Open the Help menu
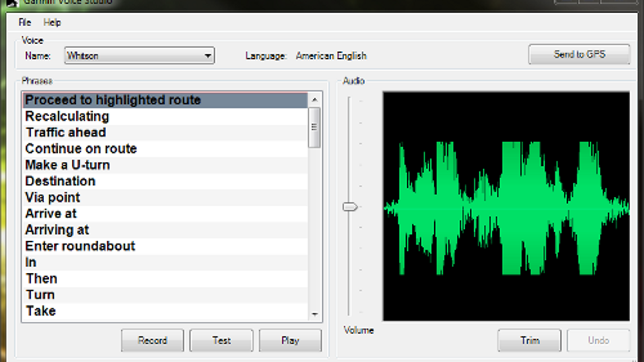Screen dimensions: 644x362 coord(52,23)
